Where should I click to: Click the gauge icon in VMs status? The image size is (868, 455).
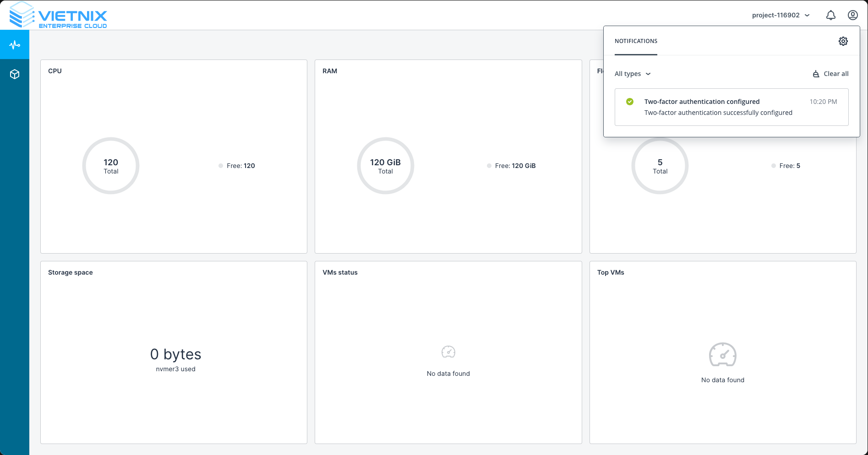[448, 352]
